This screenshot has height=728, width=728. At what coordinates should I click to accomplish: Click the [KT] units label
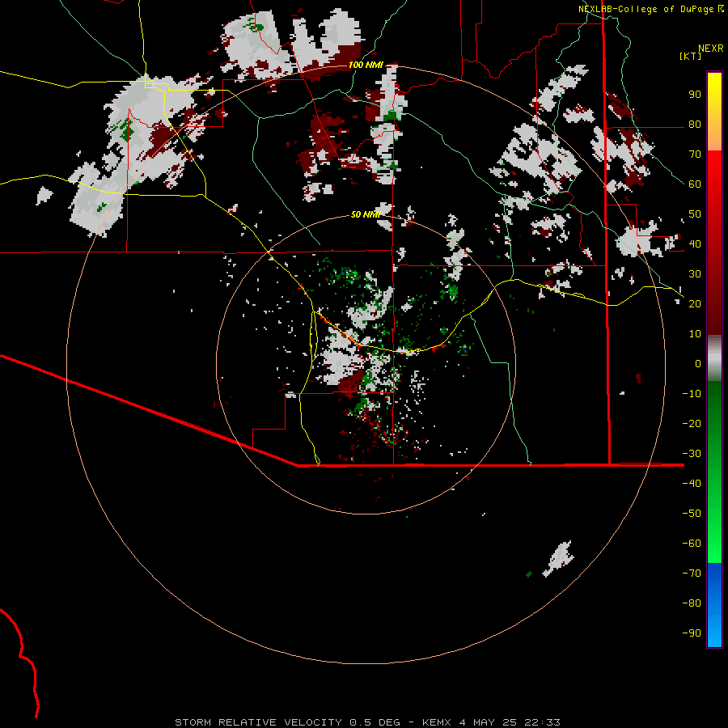click(691, 56)
